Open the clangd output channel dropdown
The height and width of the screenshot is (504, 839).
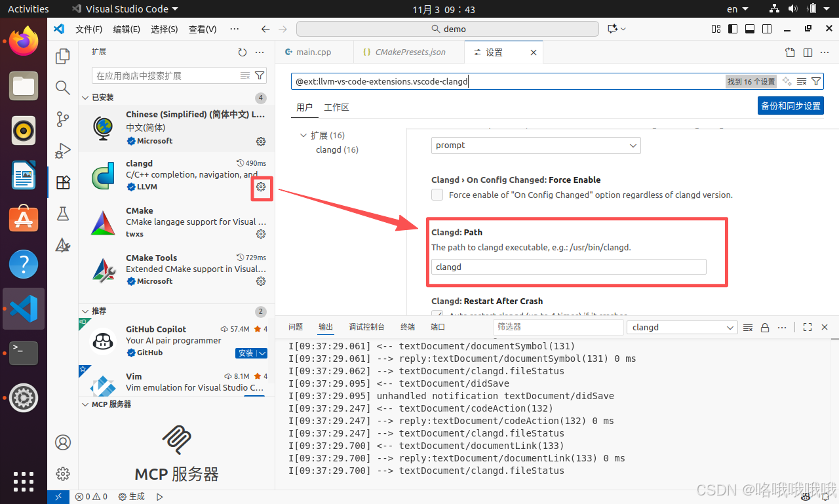pos(682,327)
